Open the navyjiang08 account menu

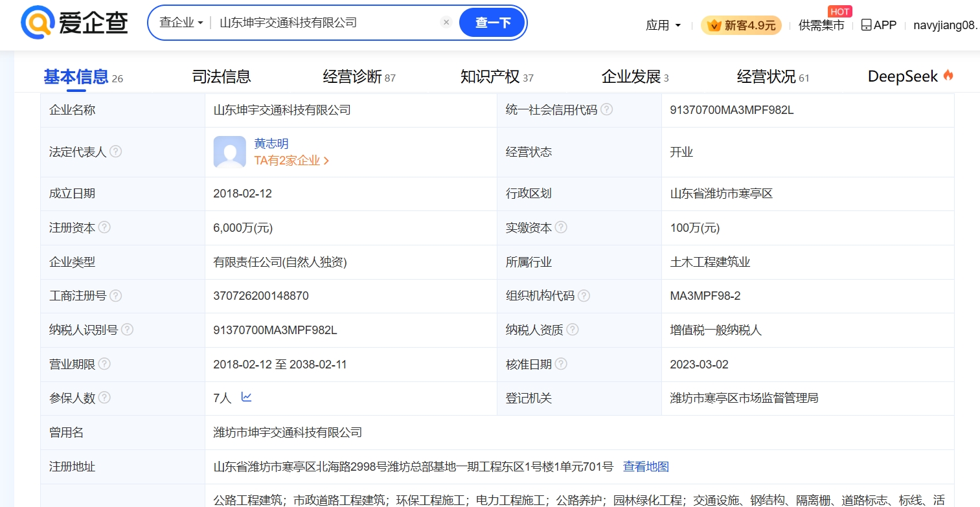pos(946,25)
